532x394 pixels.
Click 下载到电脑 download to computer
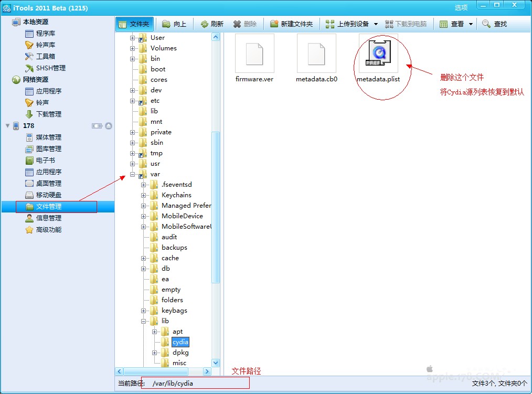tap(406, 24)
